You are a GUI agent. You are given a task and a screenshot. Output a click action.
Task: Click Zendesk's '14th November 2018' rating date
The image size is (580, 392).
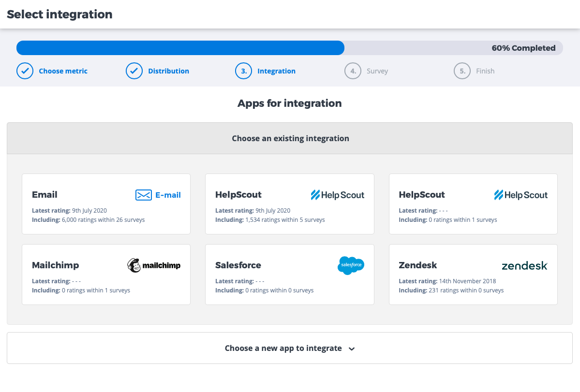pos(468,281)
